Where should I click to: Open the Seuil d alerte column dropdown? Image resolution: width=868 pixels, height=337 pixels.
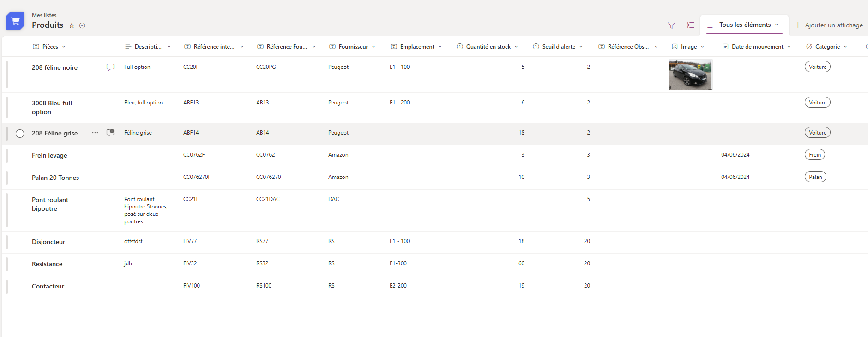[x=581, y=47]
